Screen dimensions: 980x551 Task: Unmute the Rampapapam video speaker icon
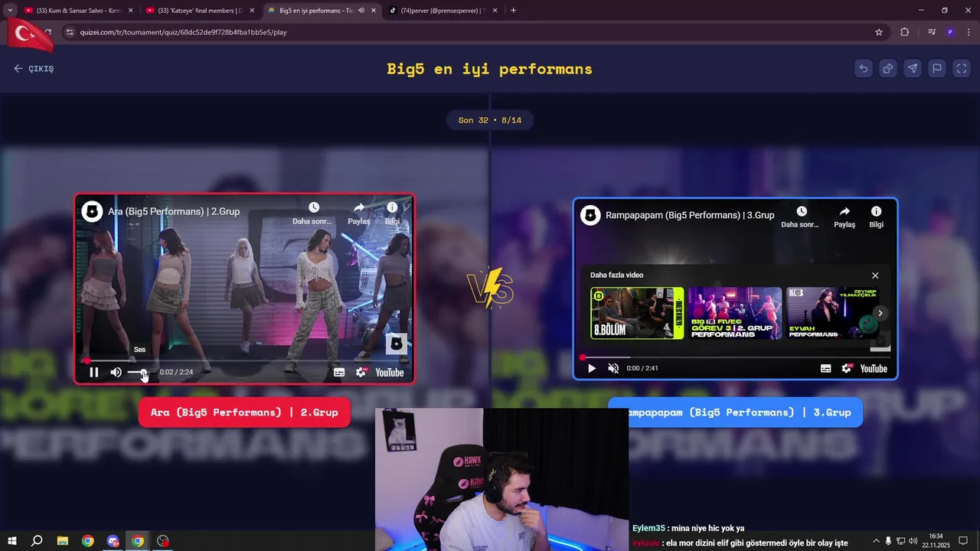pos(613,369)
